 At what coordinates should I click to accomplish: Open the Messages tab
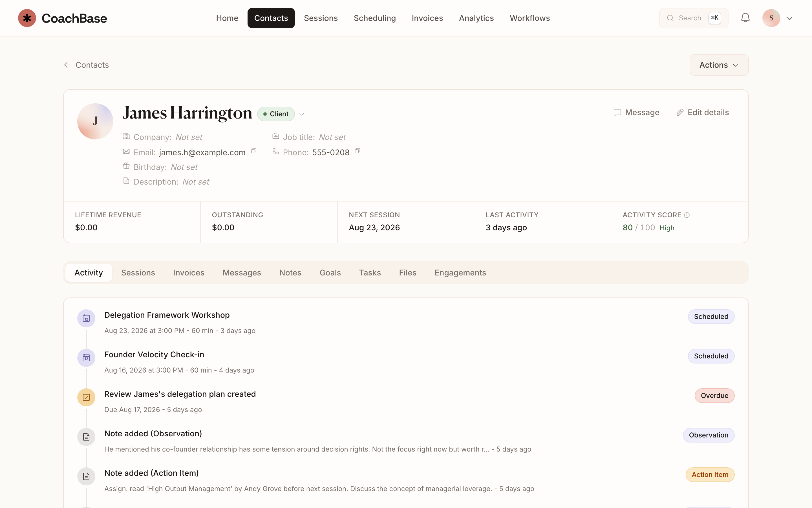pos(242,272)
